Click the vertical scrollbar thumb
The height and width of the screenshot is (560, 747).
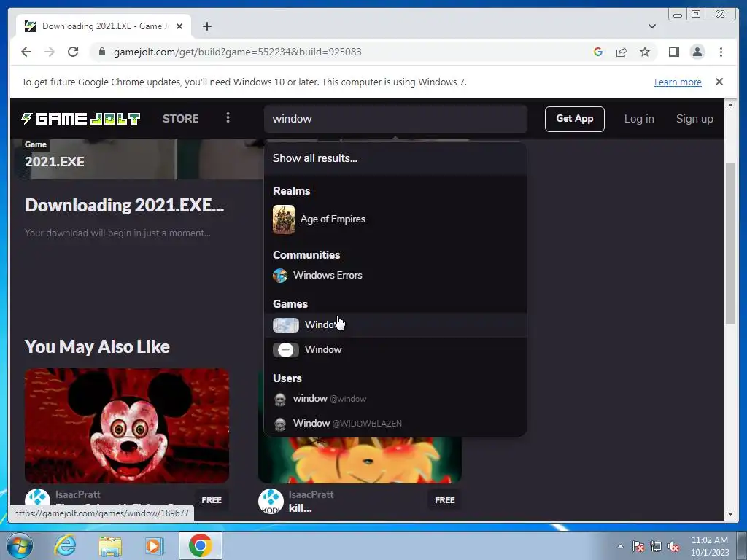(730, 244)
